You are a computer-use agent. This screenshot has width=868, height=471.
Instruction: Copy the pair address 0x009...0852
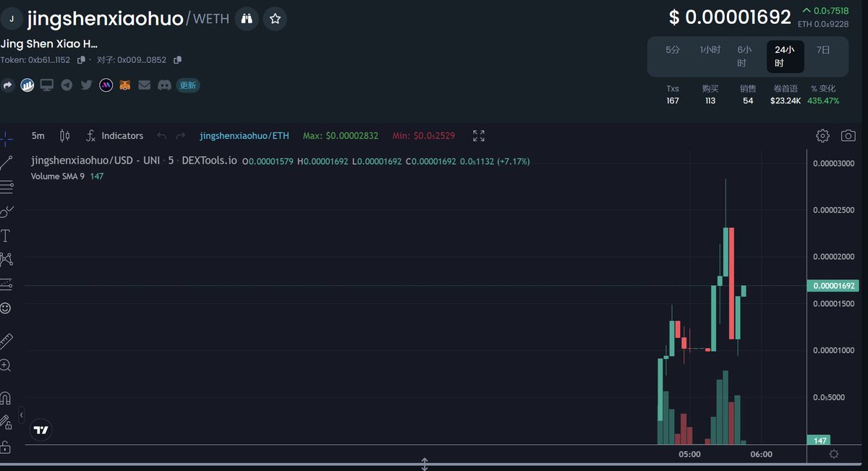tap(178, 60)
